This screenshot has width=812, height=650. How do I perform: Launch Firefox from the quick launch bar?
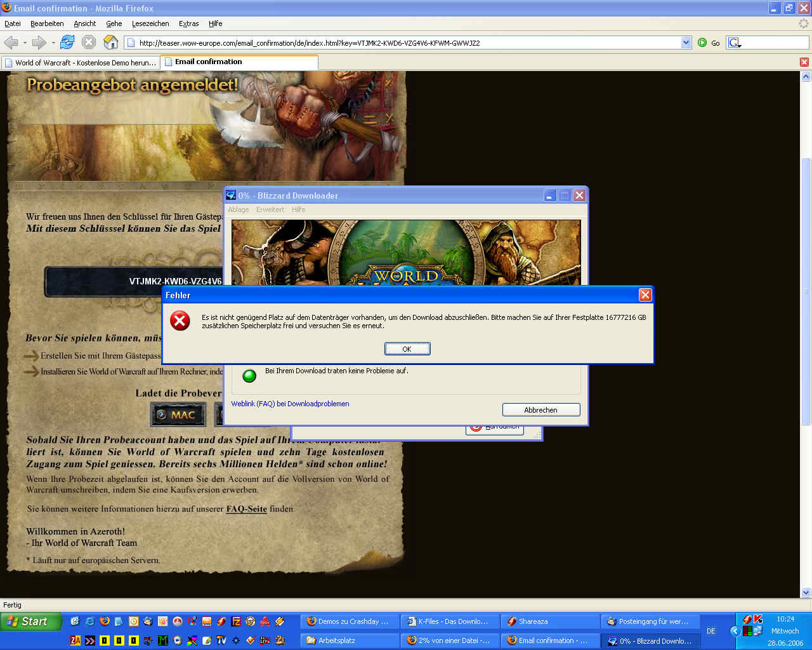point(105,621)
